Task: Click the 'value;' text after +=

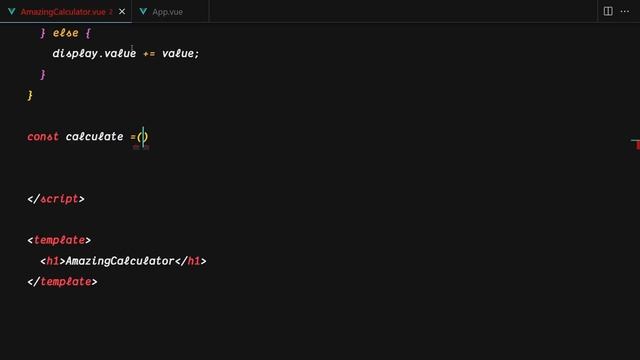Action: coord(180,53)
